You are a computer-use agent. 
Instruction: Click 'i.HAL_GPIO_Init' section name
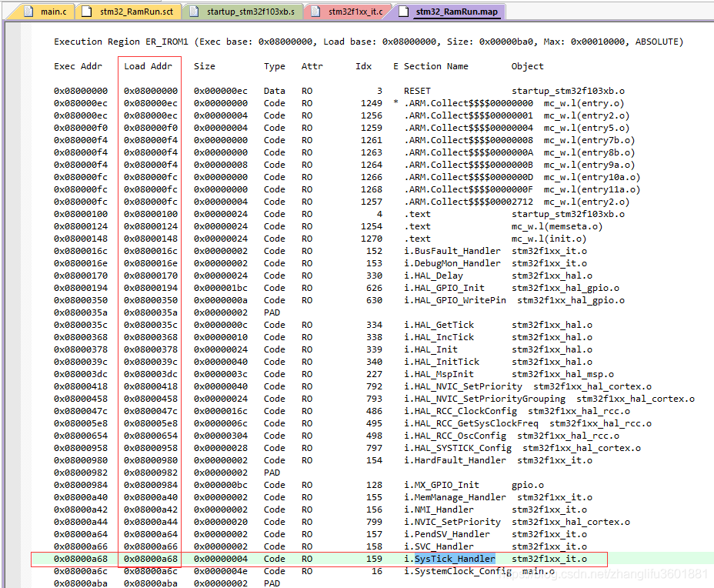tap(444, 287)
